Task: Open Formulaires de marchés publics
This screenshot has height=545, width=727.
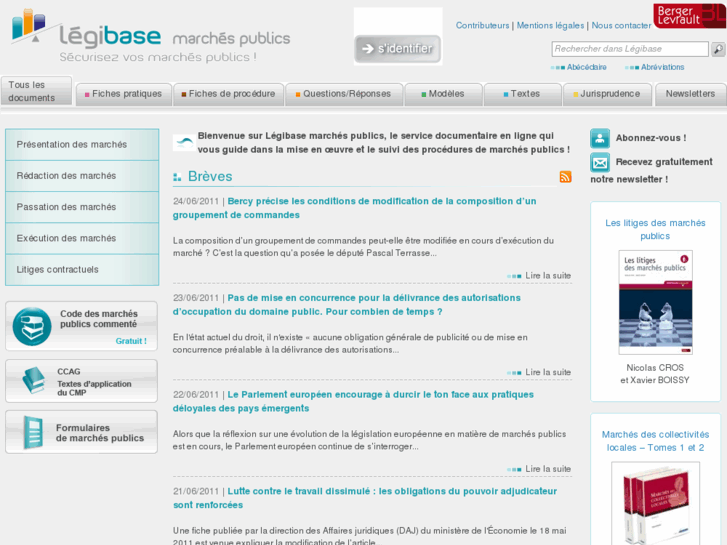Action: pos(82,432)
